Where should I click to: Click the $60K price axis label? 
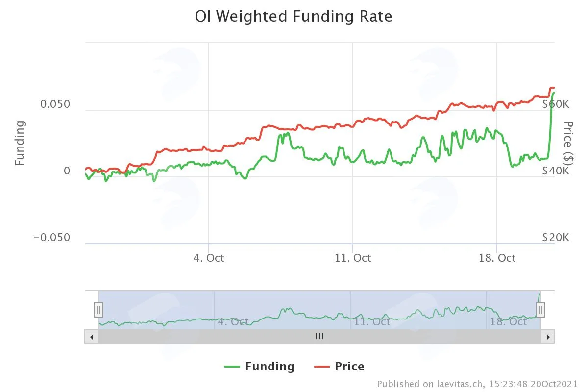pyautogui.click(x=556, y=104)
